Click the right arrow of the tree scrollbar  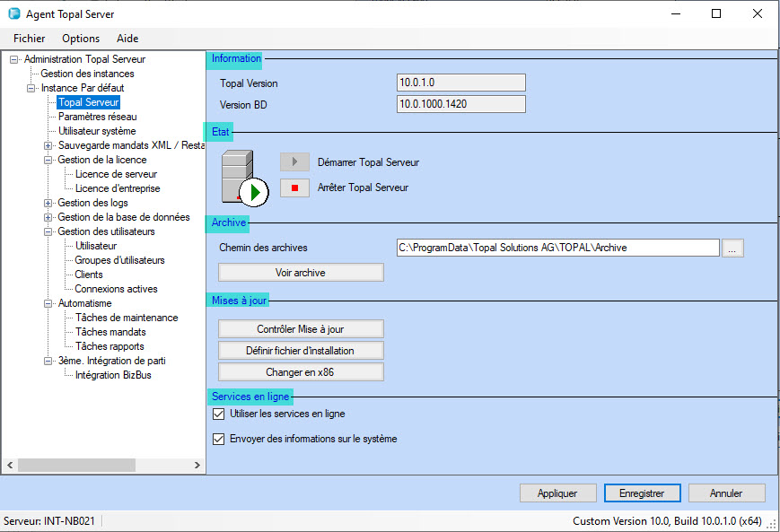[197, 465]
